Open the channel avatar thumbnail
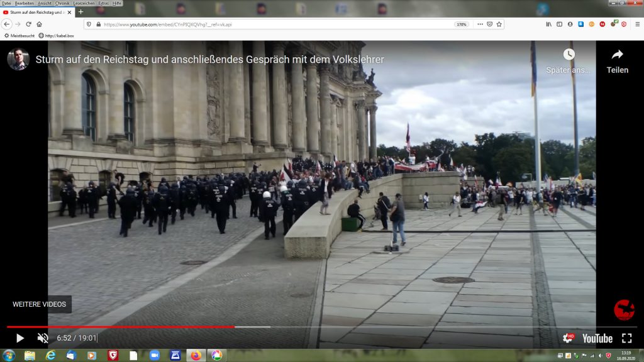This screenshot has width=644, height=362. [x=18, y=59]
